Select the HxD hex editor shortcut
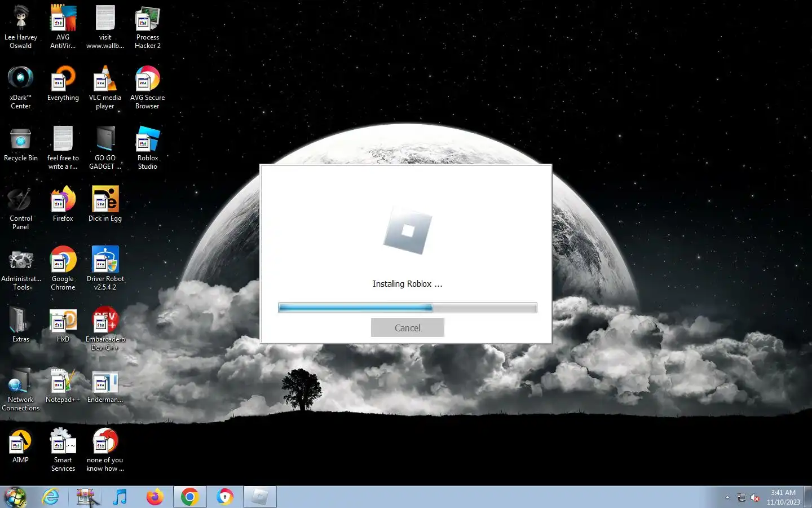The image size is (812, 508). tap(63, 325)
